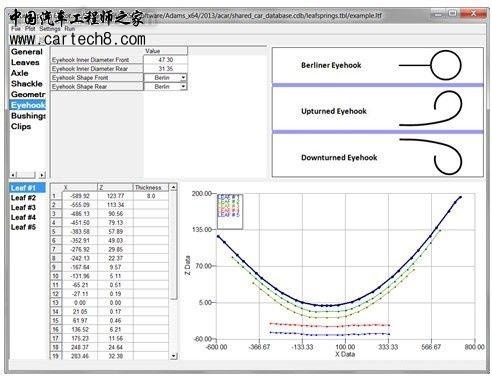Open the File menu
Viewport: 492px width, 376px height.
pos(15,29)
